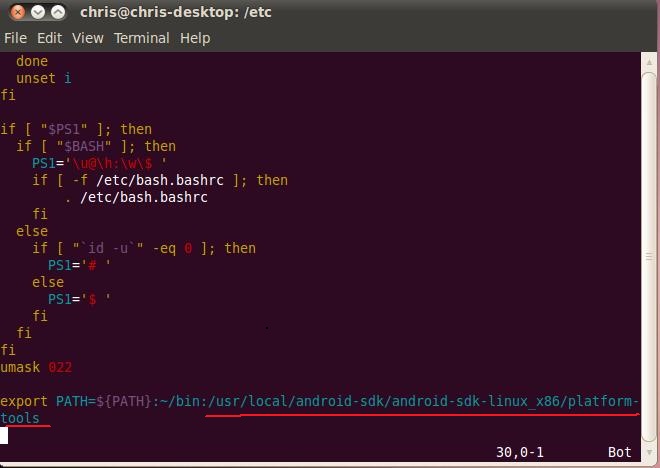660x468 pixels.
Task: Open the View menu
Action: (88, 38)
